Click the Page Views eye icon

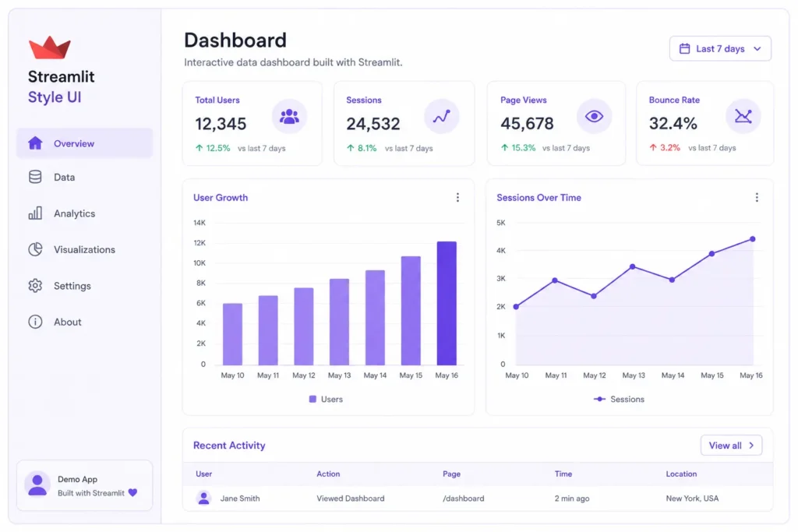(594, 117)
